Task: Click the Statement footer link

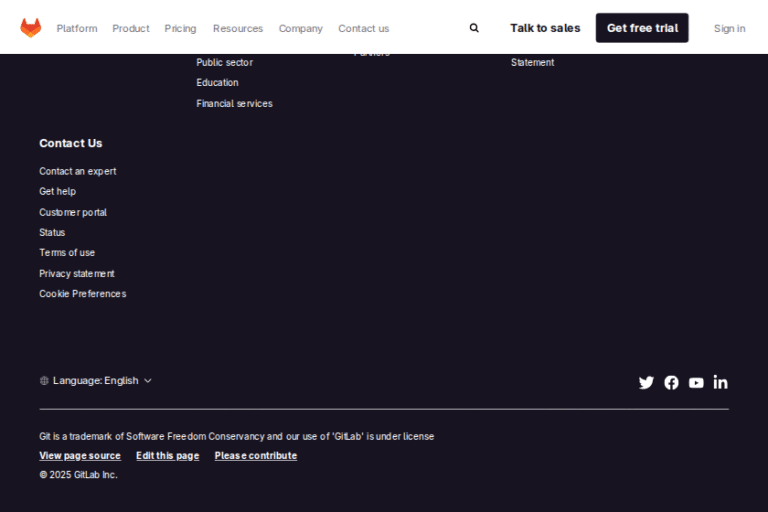Action: pos(532,62)
